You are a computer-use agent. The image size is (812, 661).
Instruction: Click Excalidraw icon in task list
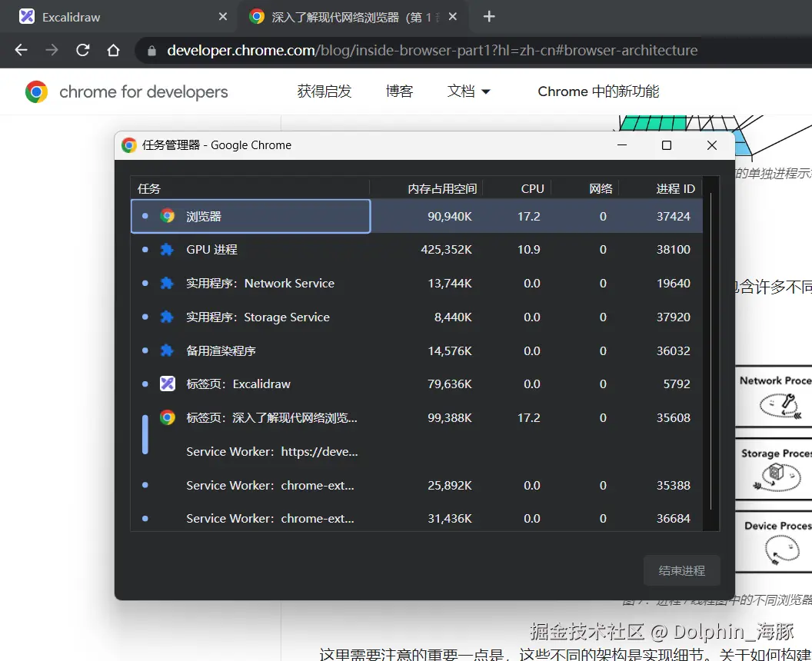168,384
